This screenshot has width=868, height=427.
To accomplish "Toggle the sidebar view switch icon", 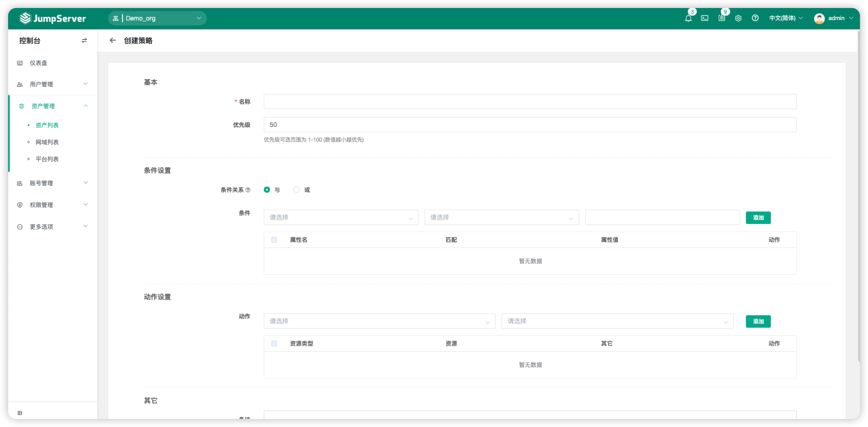I will [84, 41].
